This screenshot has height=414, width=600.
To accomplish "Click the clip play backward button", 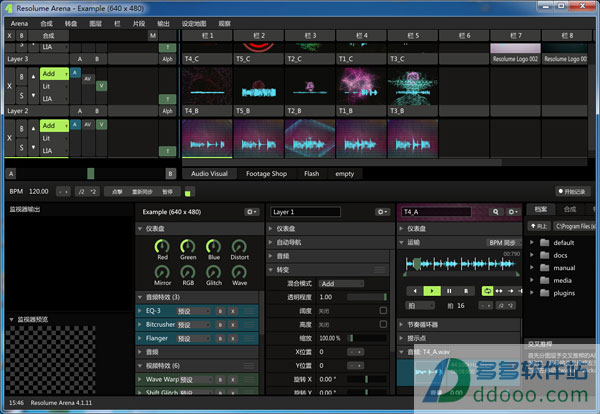I will [x=415, y=291].
